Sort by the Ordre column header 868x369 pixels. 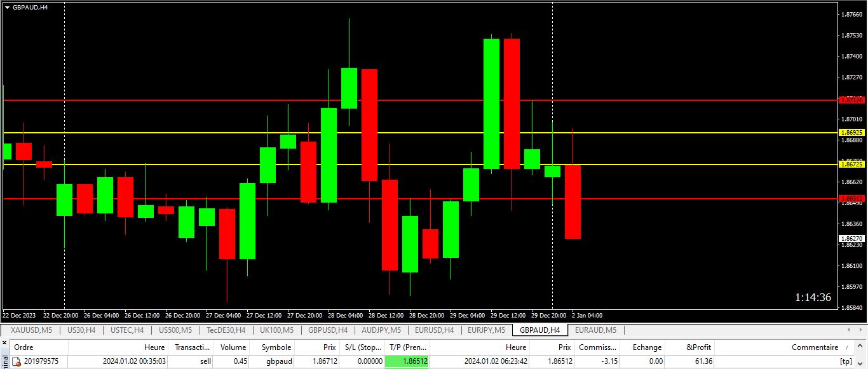38,347
